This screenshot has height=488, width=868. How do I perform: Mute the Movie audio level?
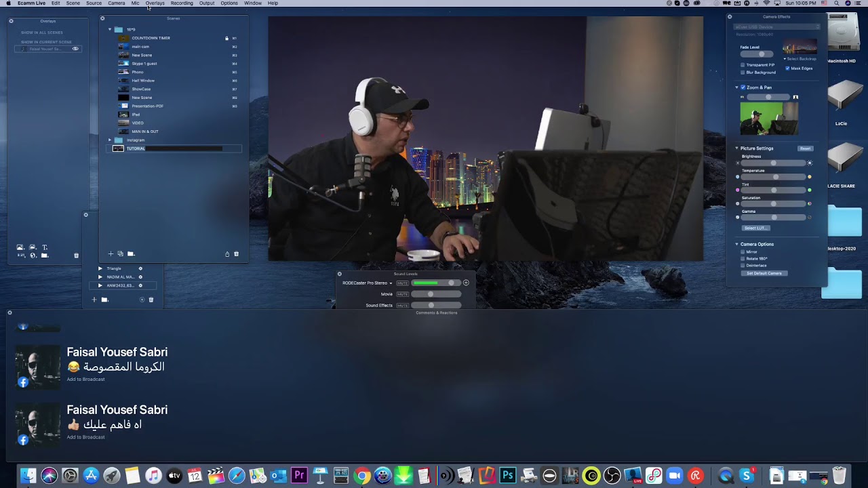[403, 294]
